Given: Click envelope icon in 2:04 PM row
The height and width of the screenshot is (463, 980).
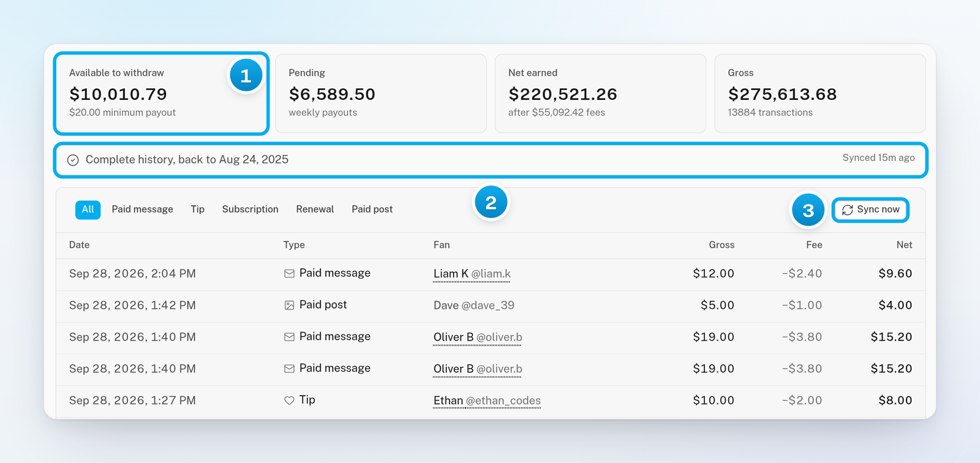Looking at the screenshot, I should [x=289, y=274].
